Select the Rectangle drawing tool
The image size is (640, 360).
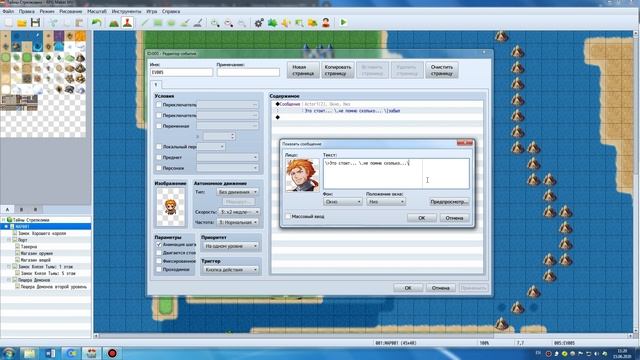point(158,23)
